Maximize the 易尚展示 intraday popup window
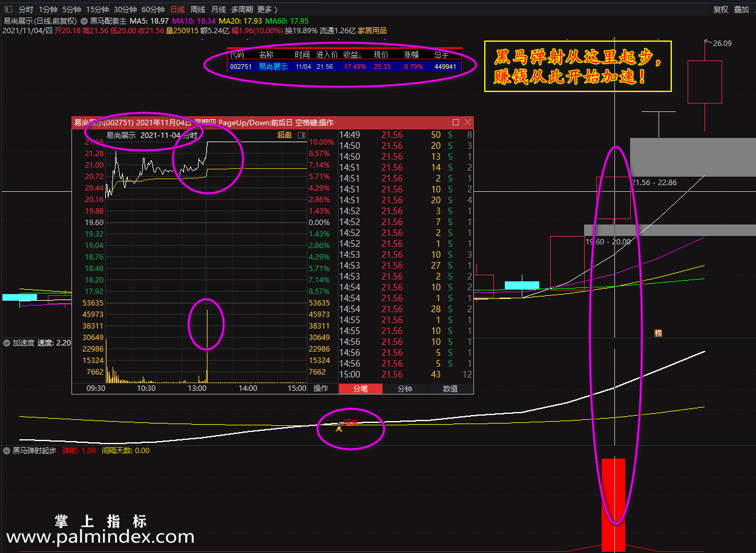The image size is (756, 553). tap(456, 122)
